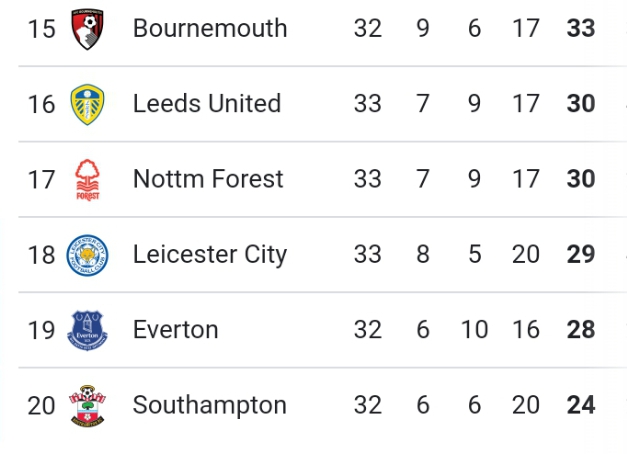Click the Nottm Forest red tree crest
Image resolution: width=627 pixels, height=454 pixels.
point(88,180)
